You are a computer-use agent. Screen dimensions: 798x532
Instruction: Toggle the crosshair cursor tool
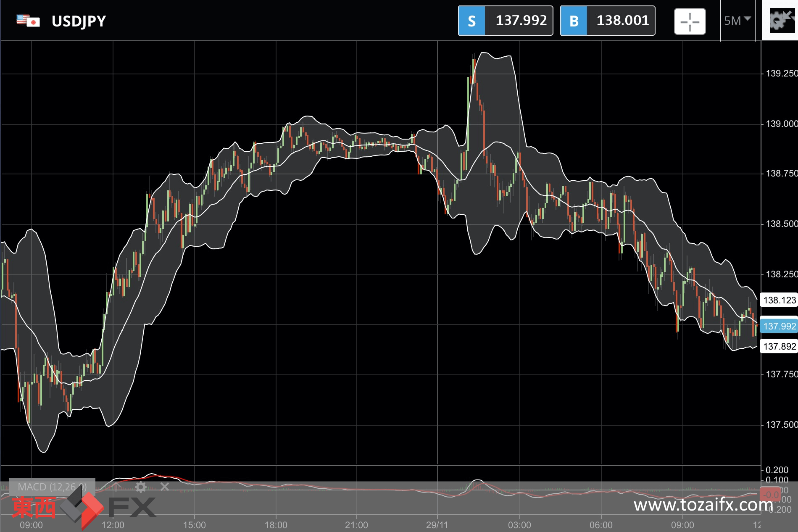(x=690, y=21)
